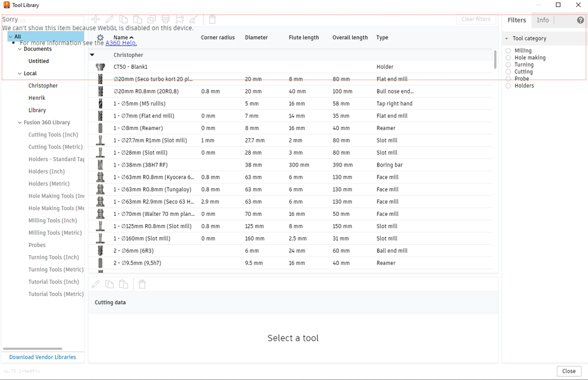Switch to the Info tab
The height and width of the screenshot is (380, 588).
(x=543, y=20)
